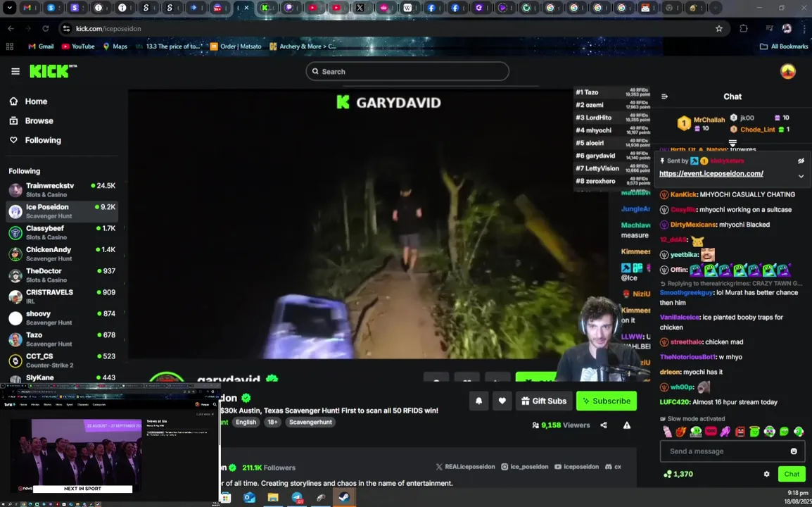Open Telegram from the taskbar
812x507 pixels.
pos(297,498)
